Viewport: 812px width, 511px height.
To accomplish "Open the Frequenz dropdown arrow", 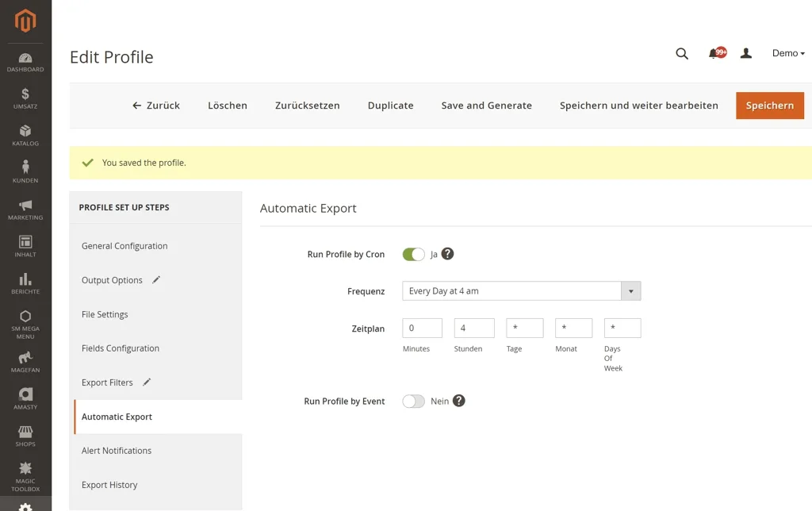I will 630,290.
